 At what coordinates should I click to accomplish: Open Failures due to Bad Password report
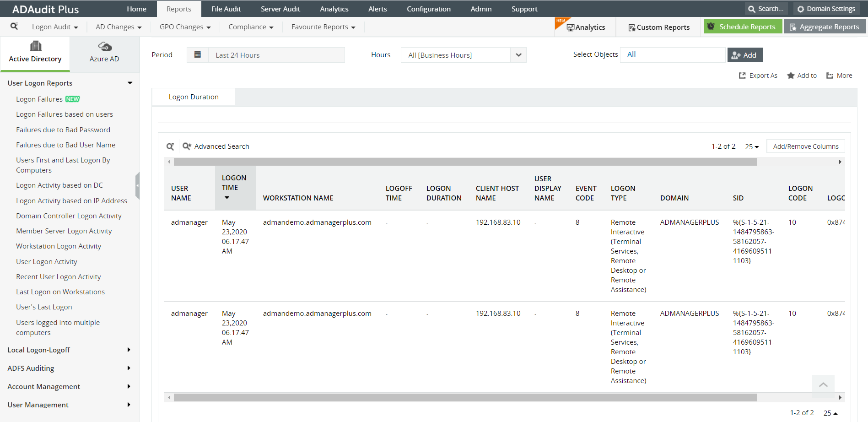(63, 130)
